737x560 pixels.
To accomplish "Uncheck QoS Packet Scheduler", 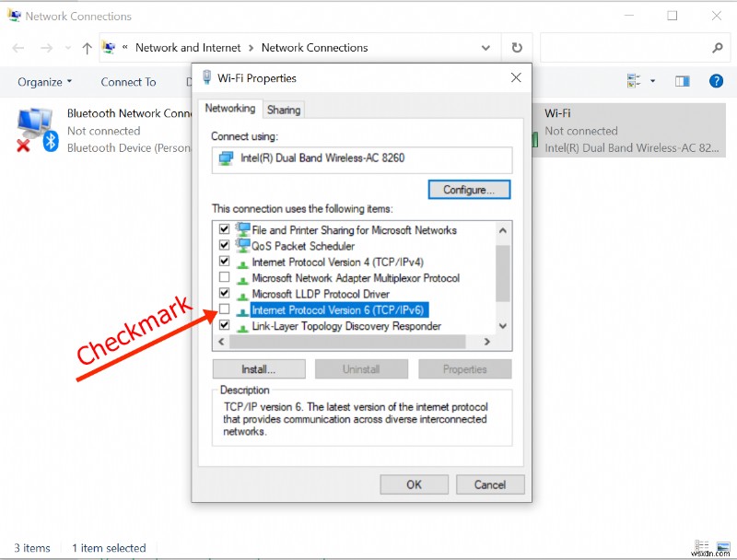I will 225,246.
